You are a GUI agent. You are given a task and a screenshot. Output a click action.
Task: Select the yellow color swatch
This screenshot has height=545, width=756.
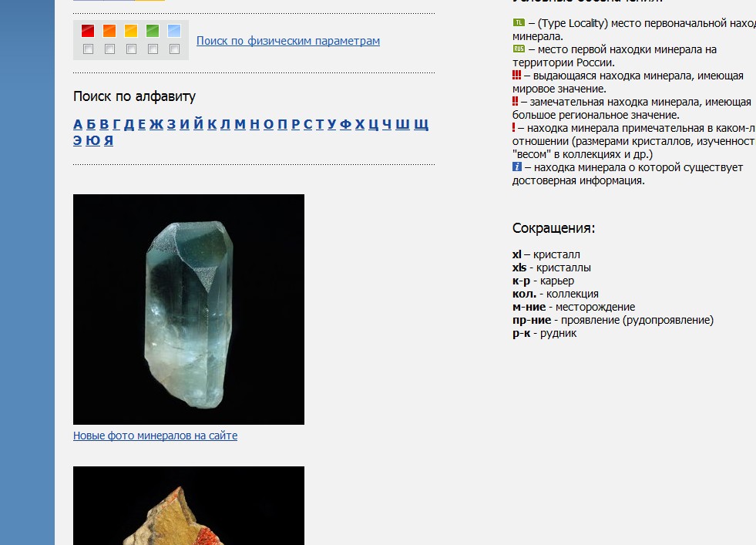(x=131, y=31)
